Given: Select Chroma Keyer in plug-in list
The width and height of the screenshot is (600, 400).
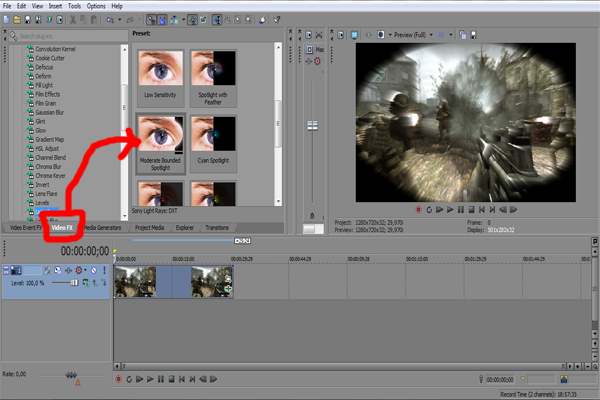Looking at the screenshot, I should tap(50, 176).
